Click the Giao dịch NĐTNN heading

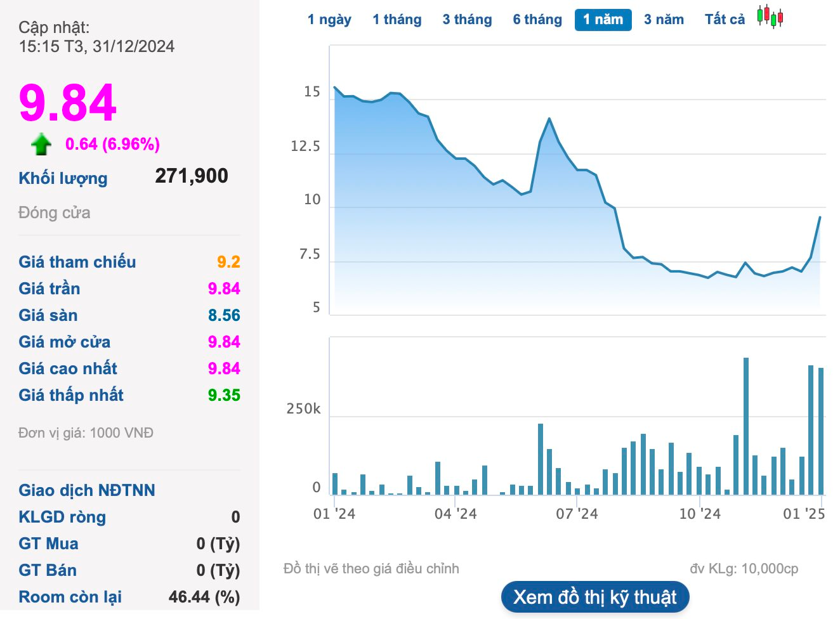click(x=87, y=490)
